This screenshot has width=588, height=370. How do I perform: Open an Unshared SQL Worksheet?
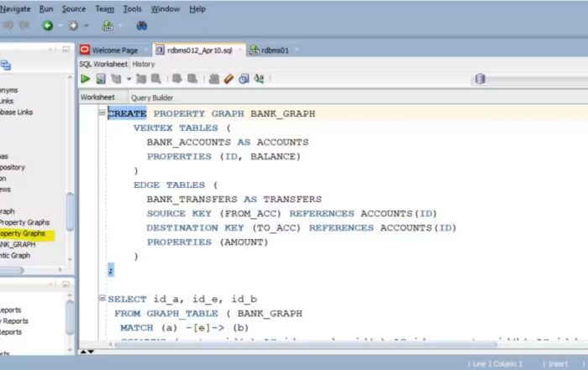[214, 79]
